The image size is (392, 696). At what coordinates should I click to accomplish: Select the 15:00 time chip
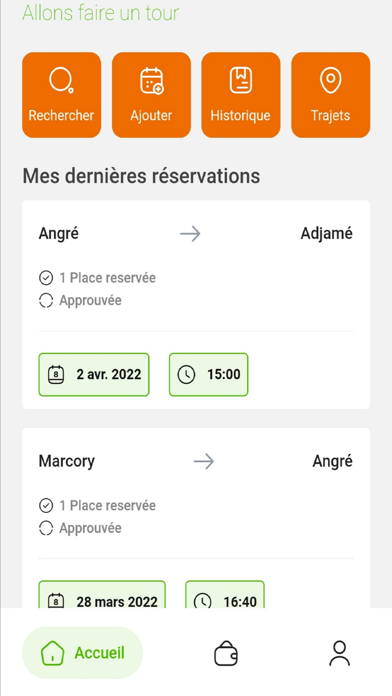[209, 375]
